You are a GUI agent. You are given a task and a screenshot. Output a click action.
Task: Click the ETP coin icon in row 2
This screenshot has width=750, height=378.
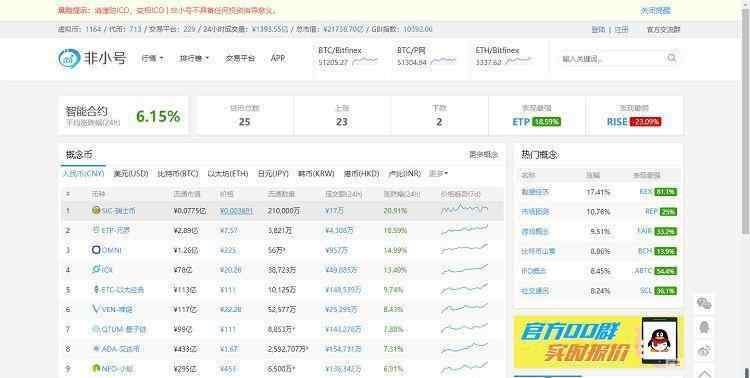(x=96, y=230)
